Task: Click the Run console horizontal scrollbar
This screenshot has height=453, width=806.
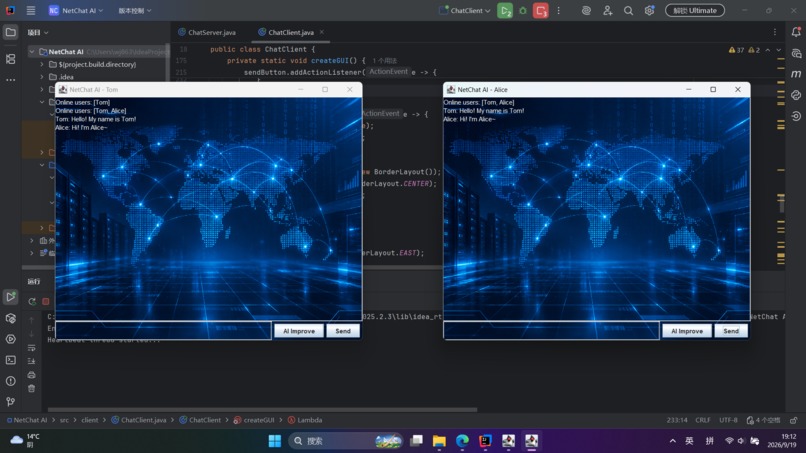Action: [262, 410]
